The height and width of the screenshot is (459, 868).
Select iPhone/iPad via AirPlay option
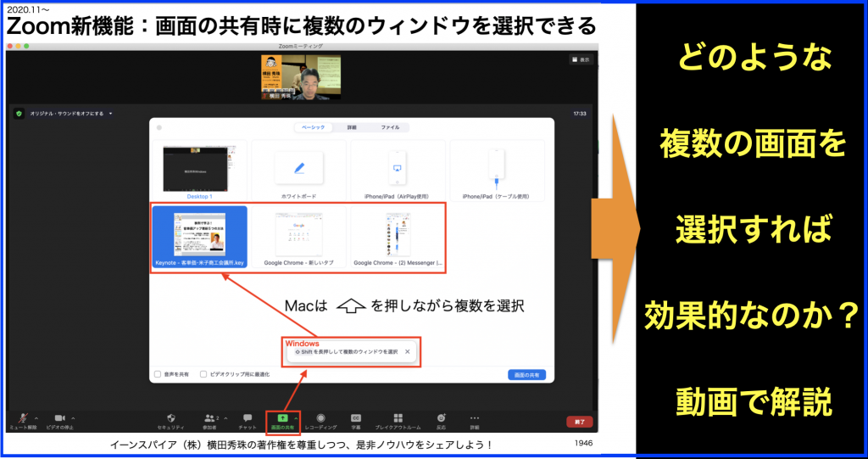click(398, 171)
